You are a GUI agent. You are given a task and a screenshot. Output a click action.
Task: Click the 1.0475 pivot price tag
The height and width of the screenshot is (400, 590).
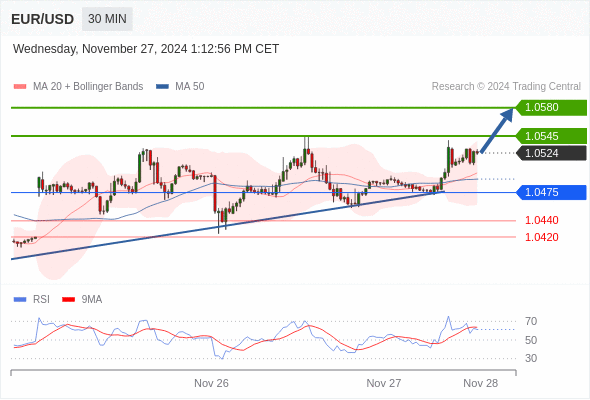tap(551, 192)
